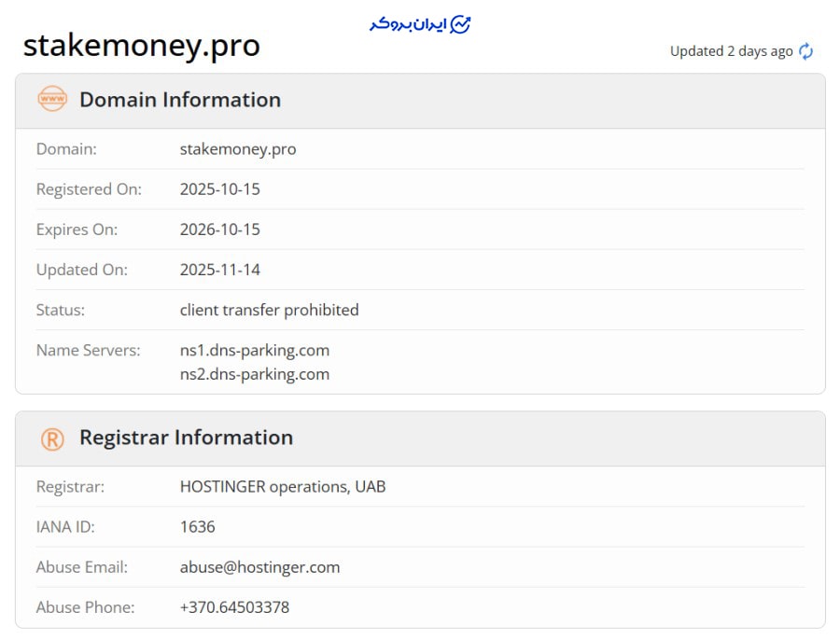The image size is (840, 640).
Task: Click the orange registrar R icon
Action: (x=52, y=438)
